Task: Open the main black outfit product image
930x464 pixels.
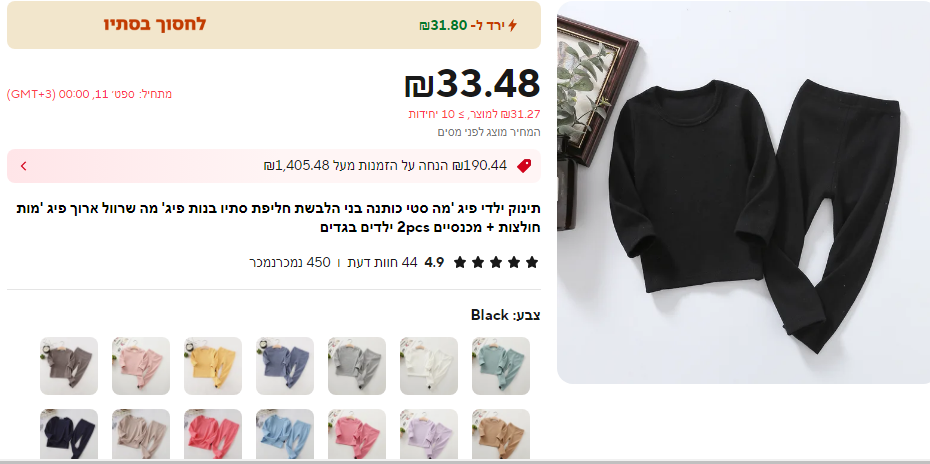Action: tap(744, 192)
